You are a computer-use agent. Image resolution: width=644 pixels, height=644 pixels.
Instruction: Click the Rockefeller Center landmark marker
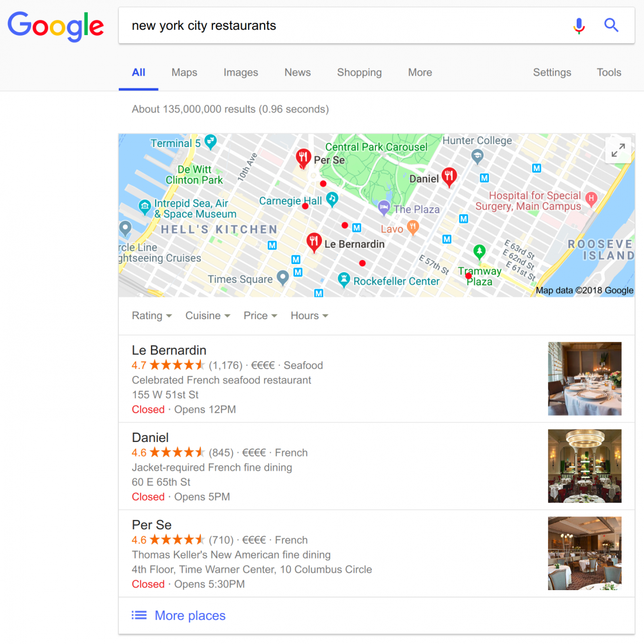click(344, 280)
